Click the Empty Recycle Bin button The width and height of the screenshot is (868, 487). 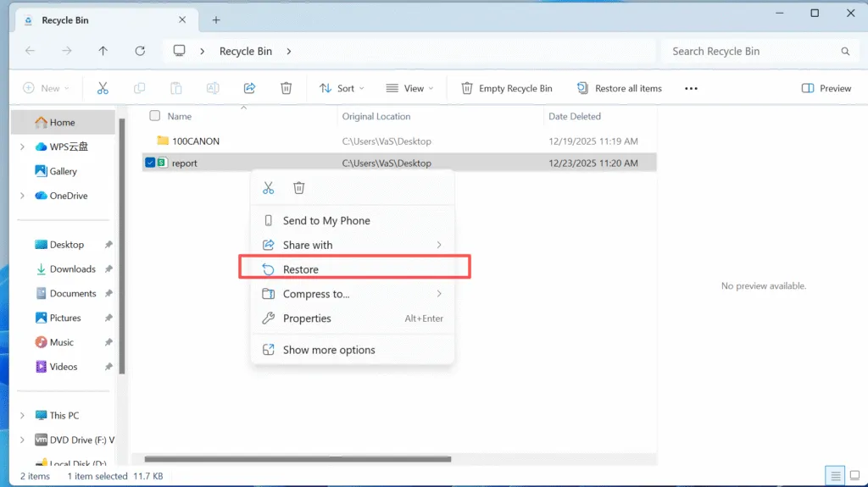coord(507,88)
